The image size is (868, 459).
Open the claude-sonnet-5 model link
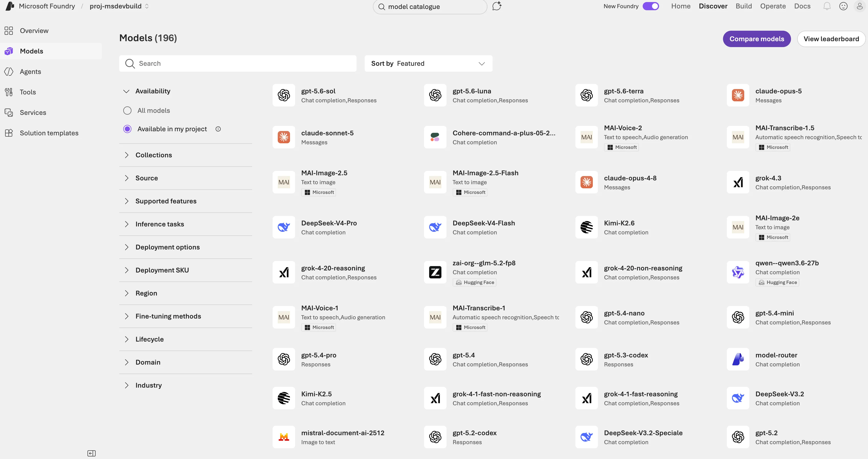pyautogui.click(x=328, y=133)
